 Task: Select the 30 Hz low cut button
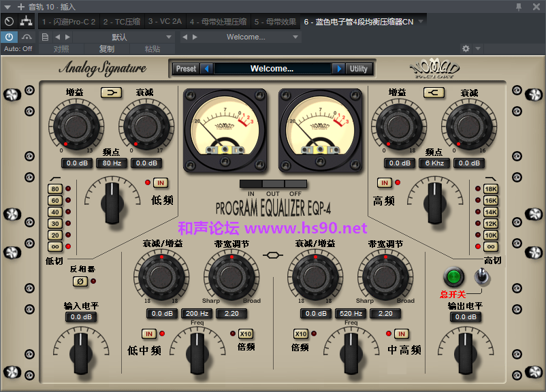pos(55,223)
